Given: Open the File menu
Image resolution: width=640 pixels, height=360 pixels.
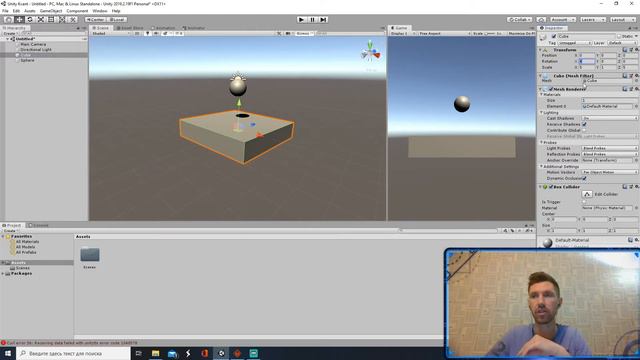Looking at the screenshot, I should click(5, 11).
